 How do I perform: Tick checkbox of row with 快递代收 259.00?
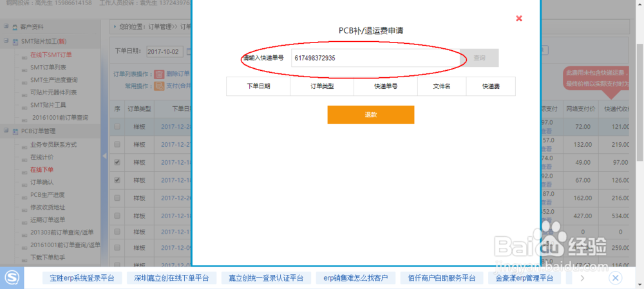117,248
